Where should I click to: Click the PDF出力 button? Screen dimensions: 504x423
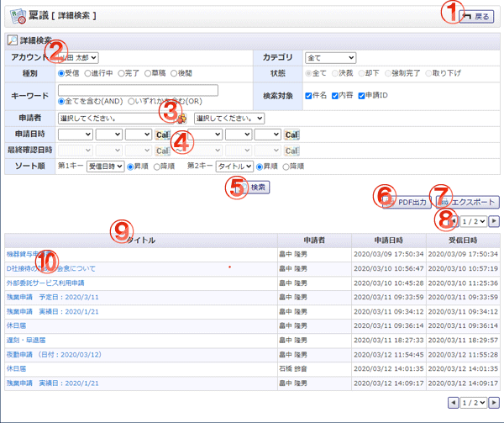coord(407,202)
